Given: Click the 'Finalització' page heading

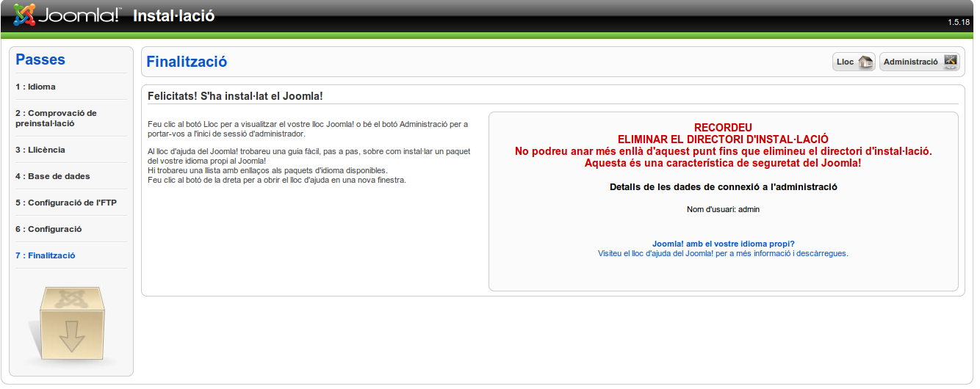Looking at the screenshot, I should point(187,62).
